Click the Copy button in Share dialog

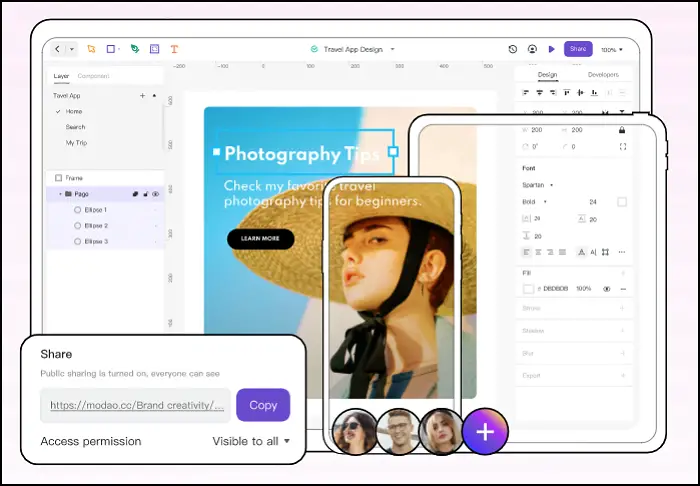pyautogui.click(x=263, y=405)
